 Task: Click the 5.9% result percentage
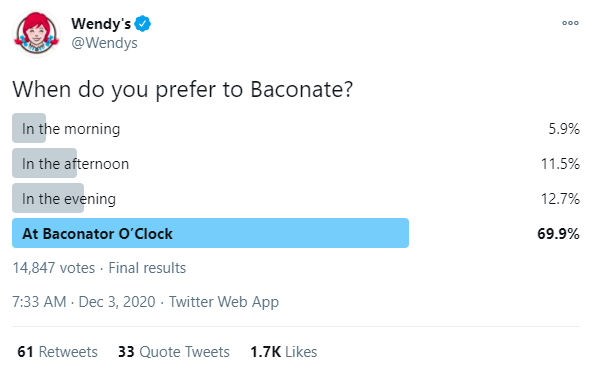click(564, 129)
